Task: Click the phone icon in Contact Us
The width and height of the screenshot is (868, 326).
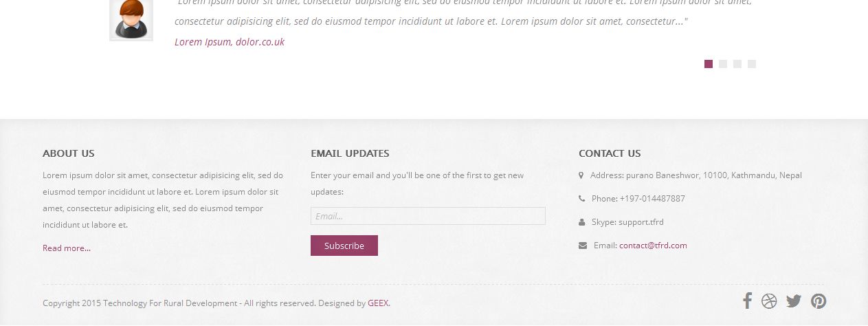Action: point(582,199)
